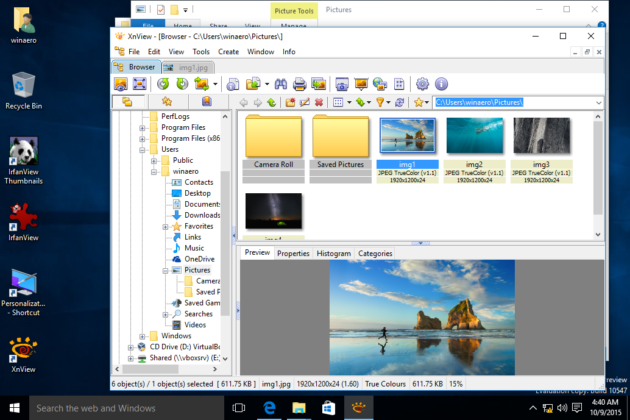Click the Acquire/import images icon
This screenshot has width=630, height=420.
(319, 84)
